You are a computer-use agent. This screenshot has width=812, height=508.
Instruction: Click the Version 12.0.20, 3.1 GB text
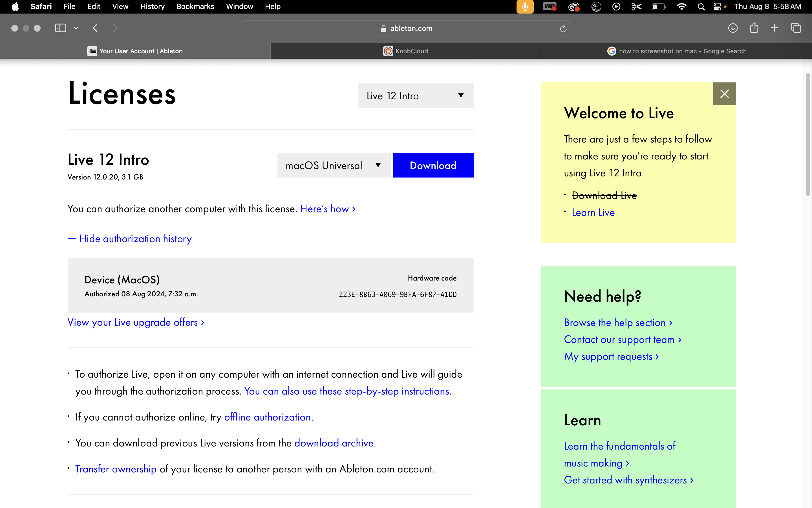(x=105, y=177)
